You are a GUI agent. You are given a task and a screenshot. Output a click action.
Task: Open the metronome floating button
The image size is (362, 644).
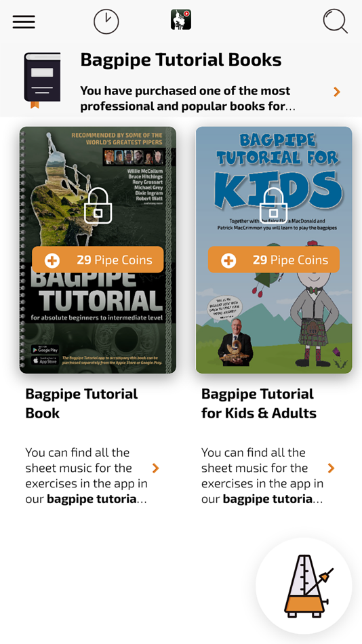(304, 586)
